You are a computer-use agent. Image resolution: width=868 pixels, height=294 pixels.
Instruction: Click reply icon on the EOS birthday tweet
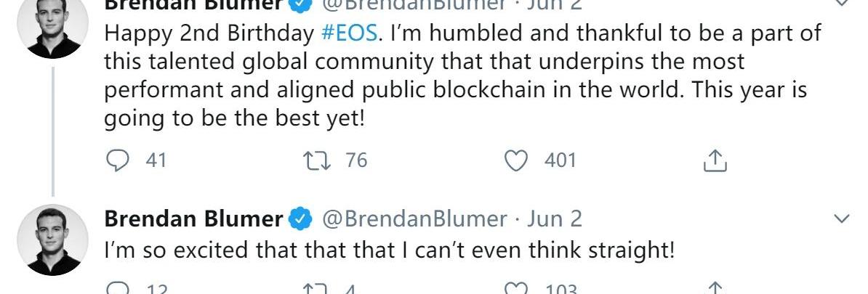click(117, 160)
